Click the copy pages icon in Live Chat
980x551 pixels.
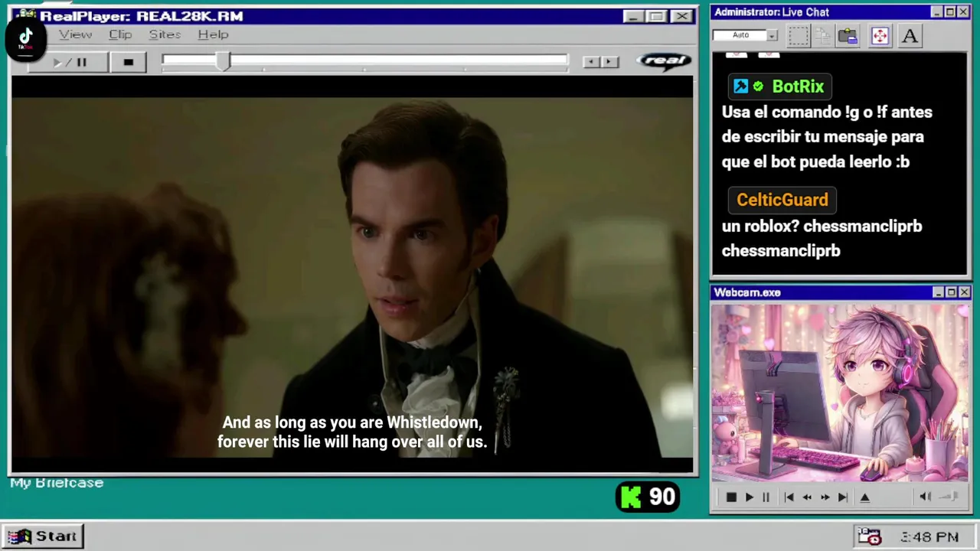(823, 35)
